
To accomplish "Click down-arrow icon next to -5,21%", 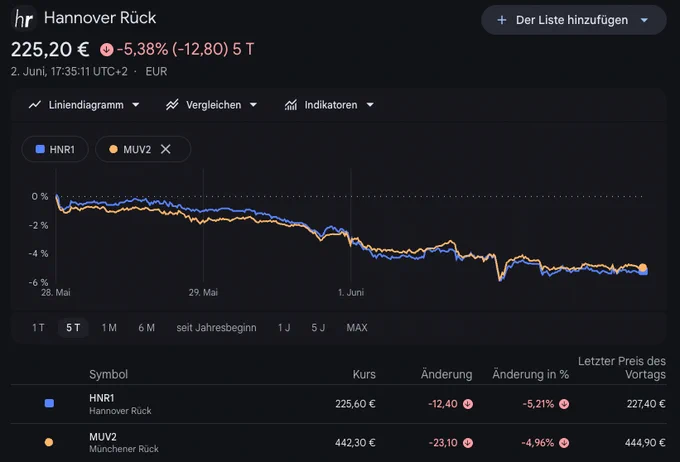I will point(564,404).
